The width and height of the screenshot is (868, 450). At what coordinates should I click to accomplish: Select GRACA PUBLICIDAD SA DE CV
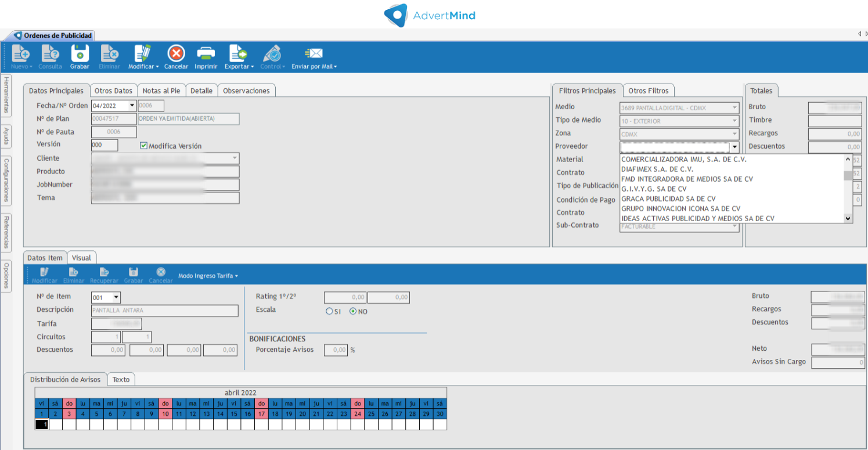point(732,199)
